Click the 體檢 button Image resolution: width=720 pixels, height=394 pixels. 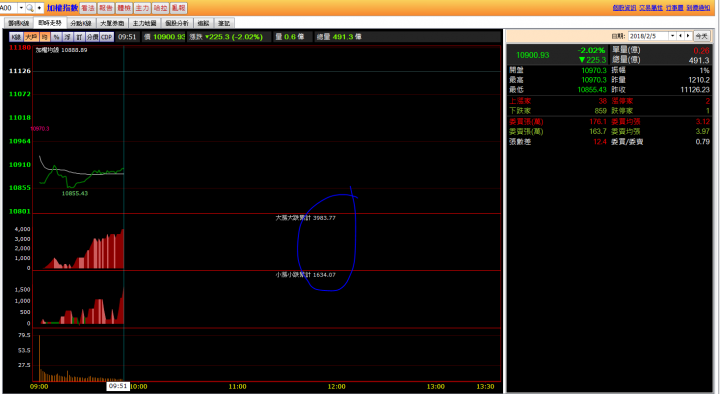click(124, 8)
